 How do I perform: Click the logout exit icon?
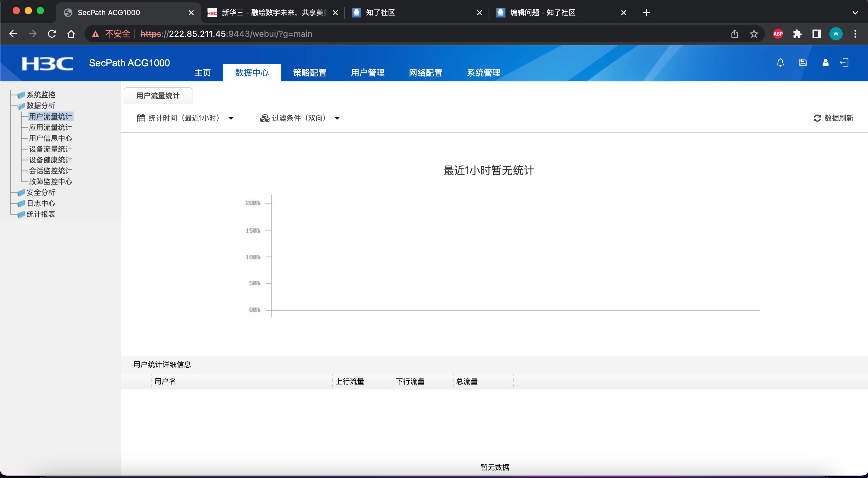pyautogui.click(x=844, y=63)
